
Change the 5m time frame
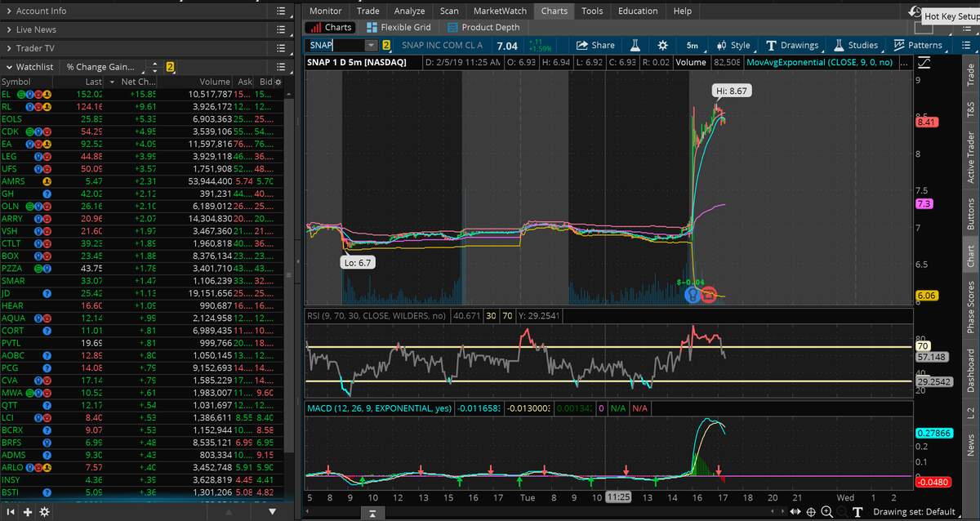pos(692,46)
